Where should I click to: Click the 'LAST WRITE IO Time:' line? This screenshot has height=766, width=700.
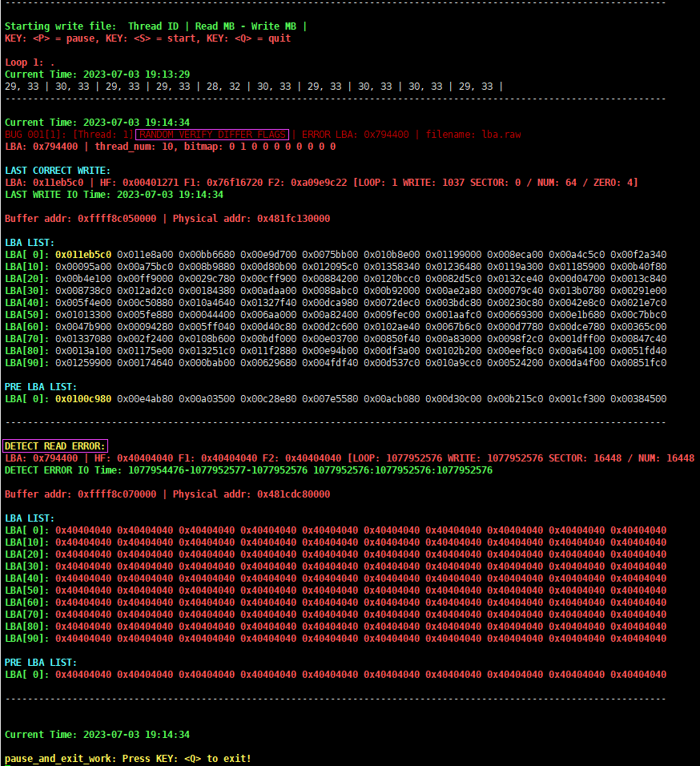[114, 195]
